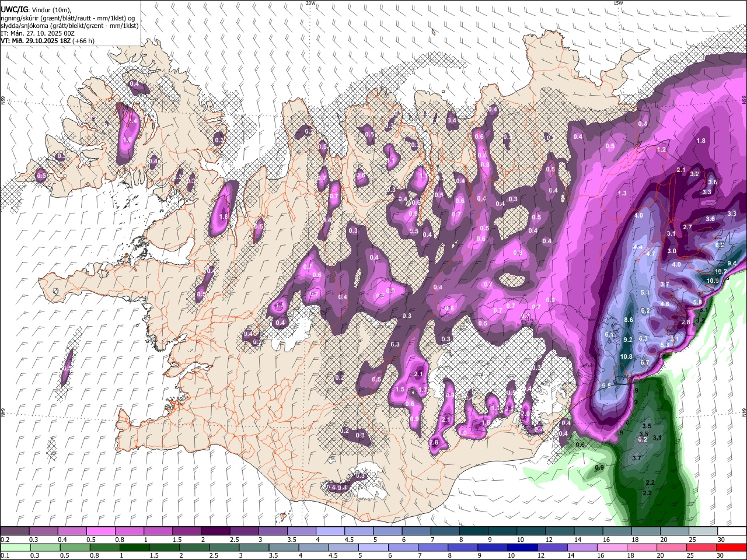Pick top legend swatch between 0.5 and 0.8
Image resolution: width=747 pixels, height=560 pixels.
(101, 531)
